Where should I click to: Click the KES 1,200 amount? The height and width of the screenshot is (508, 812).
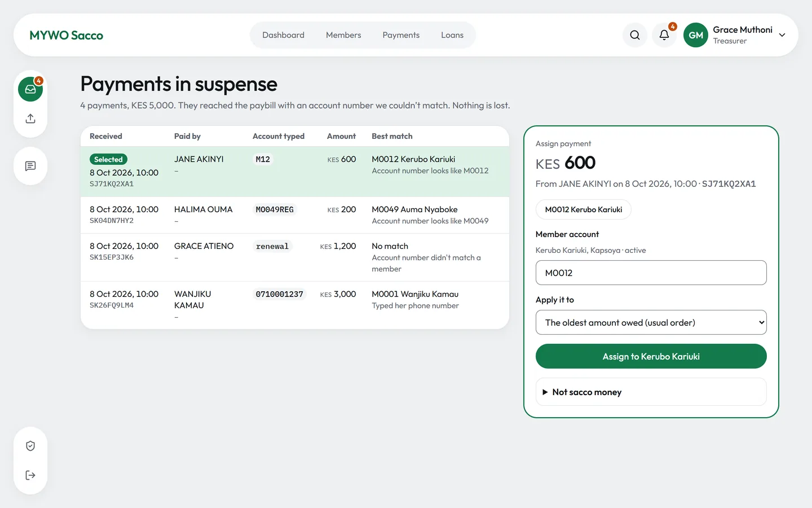point(338,246)
